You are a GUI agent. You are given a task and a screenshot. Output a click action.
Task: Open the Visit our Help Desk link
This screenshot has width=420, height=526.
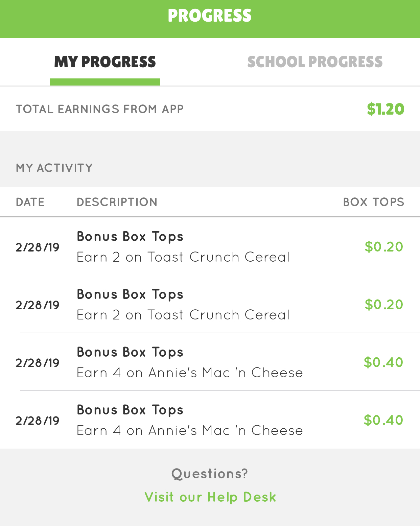click(x=210, y=497)
